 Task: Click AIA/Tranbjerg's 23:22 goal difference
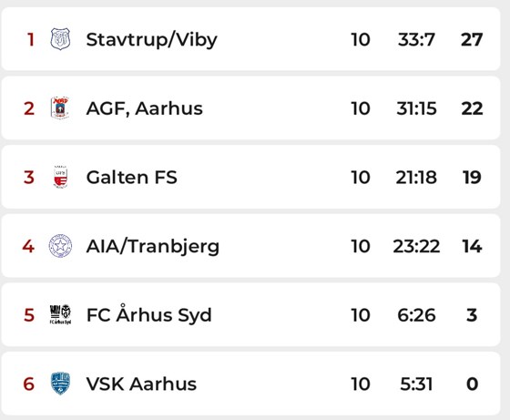pos(416,246)
